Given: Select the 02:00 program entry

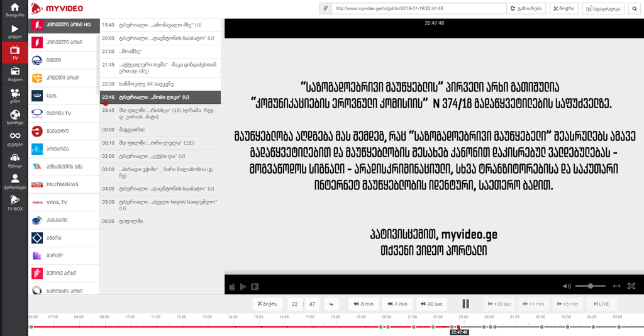Looking at the screenshot, I should [160, 156].
